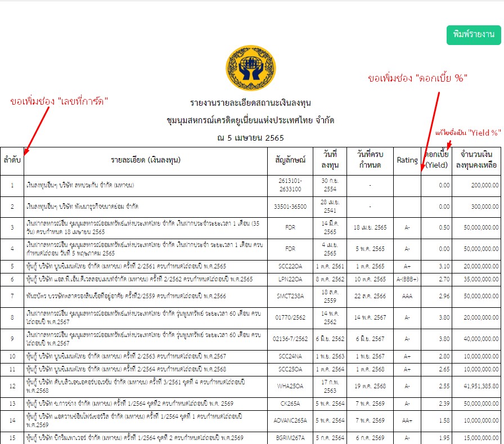Click the report title รายงานรายละเอียดสถานะเงินลงทุน
Image resolution: width=504 pixels, height=444 pixels.
(250, 104)
